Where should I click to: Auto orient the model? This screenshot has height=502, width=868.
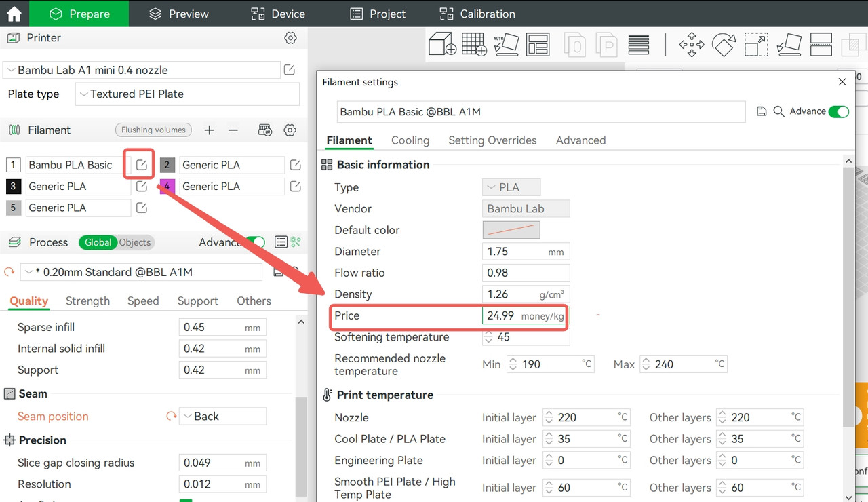pyautogui.click(x=506, y=45)
